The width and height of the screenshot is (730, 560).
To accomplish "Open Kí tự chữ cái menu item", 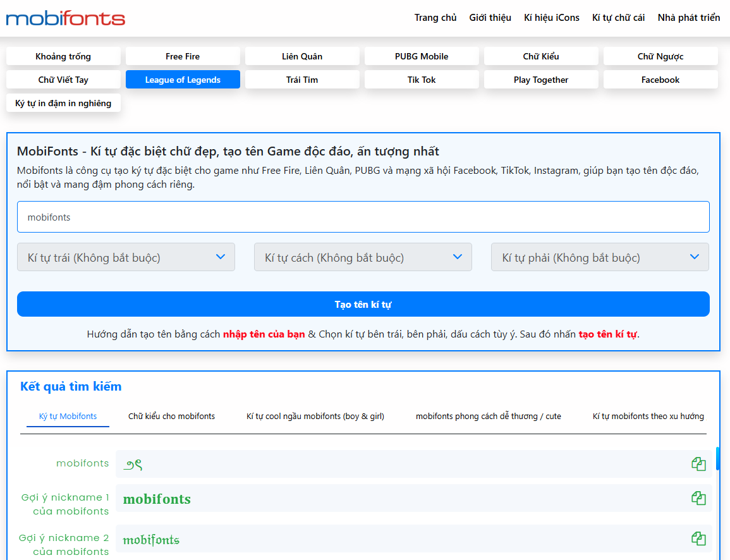I will pos(618,18).
